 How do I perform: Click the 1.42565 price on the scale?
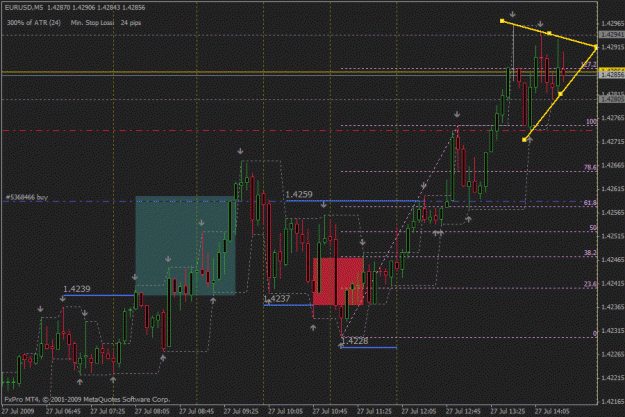pyautogui.click(x=612, y=212)
